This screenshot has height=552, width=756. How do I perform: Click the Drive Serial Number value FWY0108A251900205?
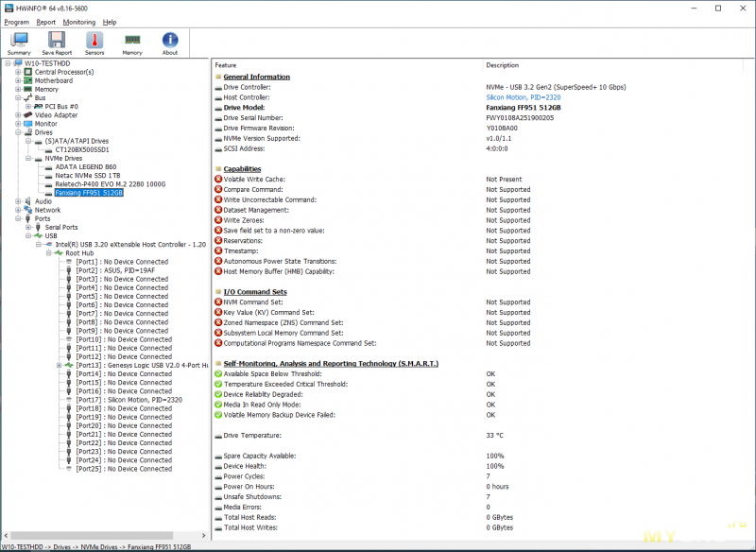(x=520, y=117)
